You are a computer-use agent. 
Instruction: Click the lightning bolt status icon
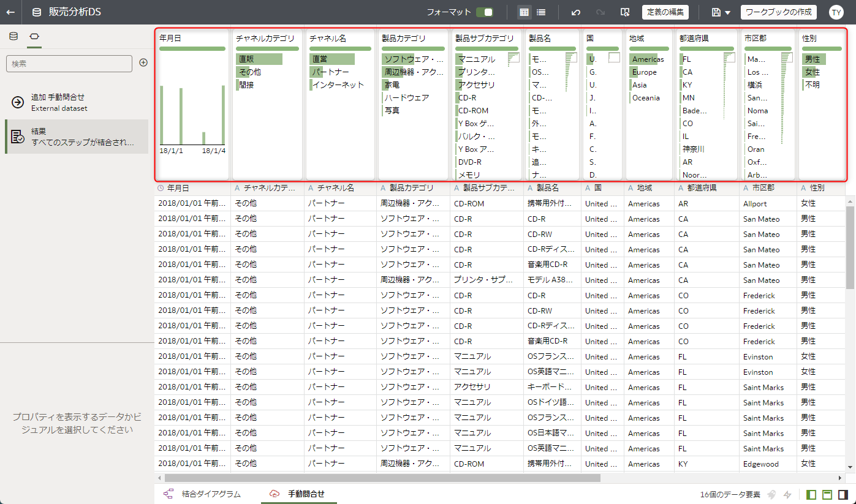[x=787, y=494]
